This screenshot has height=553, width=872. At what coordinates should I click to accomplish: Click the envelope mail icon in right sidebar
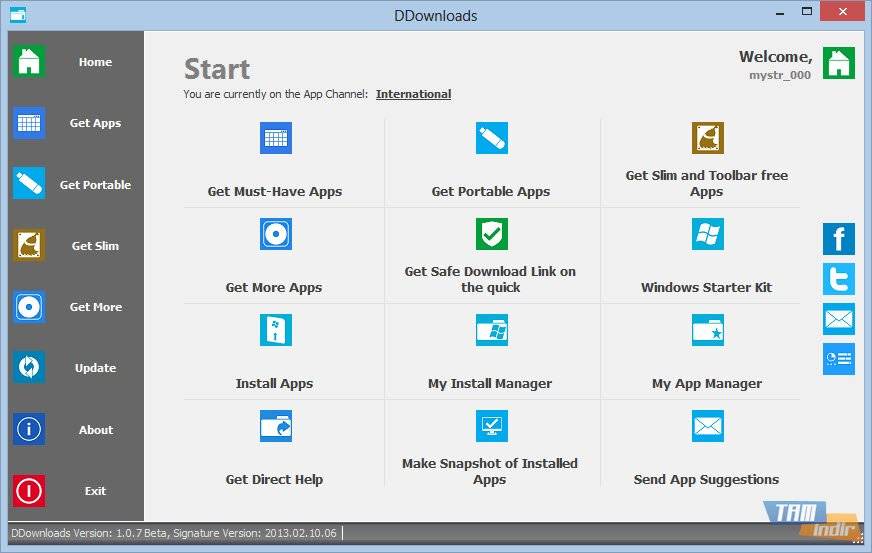click(x=838, y=319)
